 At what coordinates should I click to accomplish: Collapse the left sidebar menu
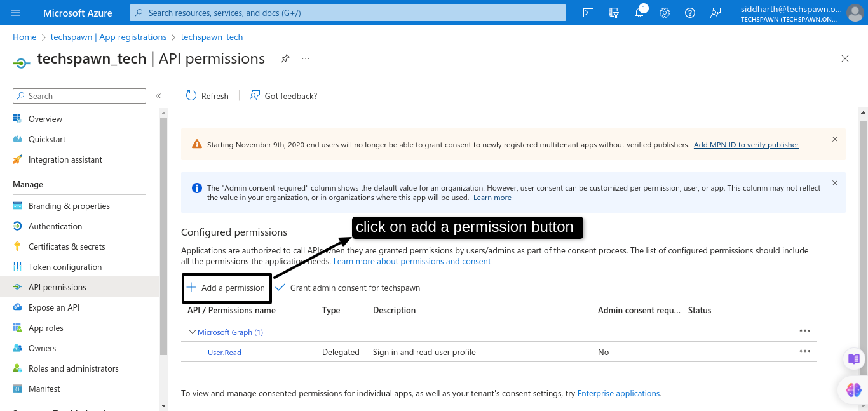[x=158, y=96]
